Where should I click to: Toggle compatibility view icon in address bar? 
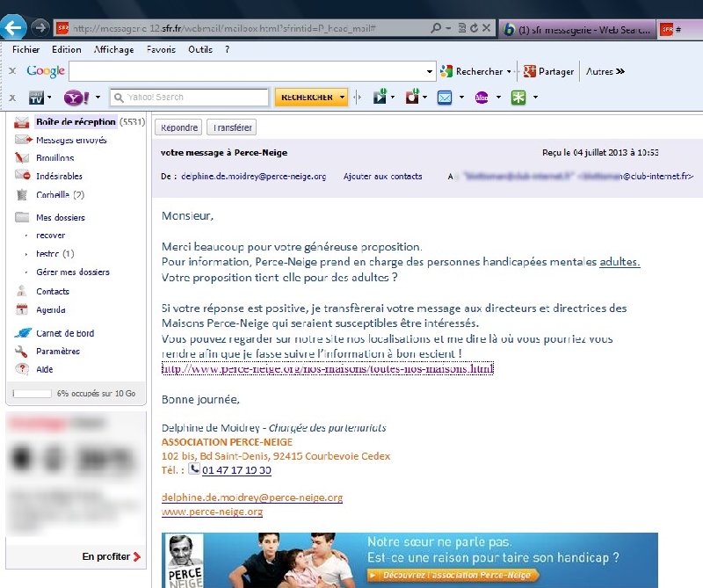click(462, 28)
